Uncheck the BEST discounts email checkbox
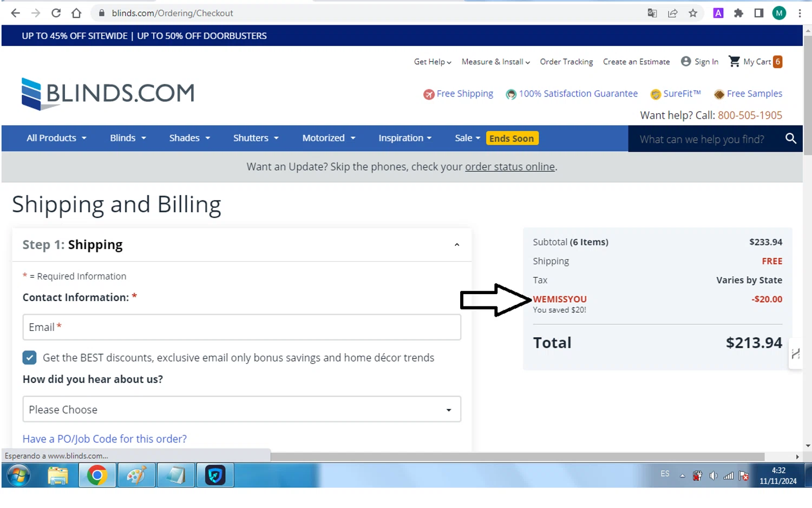 (x=30, y=357)
